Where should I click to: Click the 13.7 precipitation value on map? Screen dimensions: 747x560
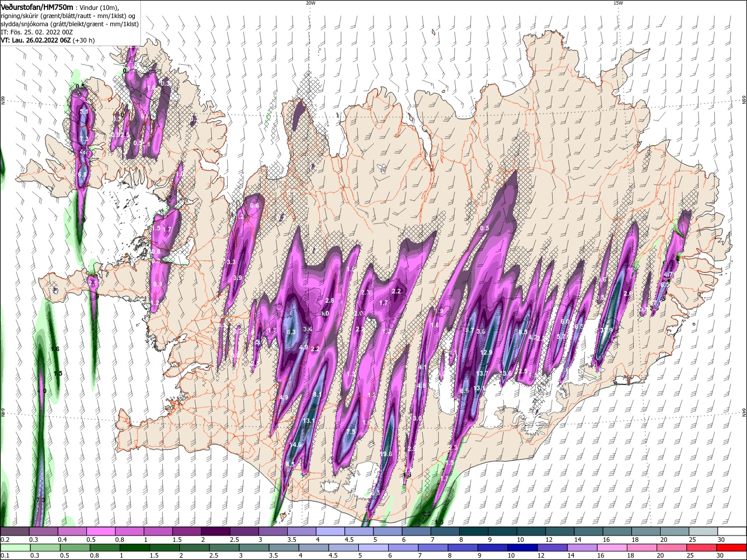click(x=482, y=373)
